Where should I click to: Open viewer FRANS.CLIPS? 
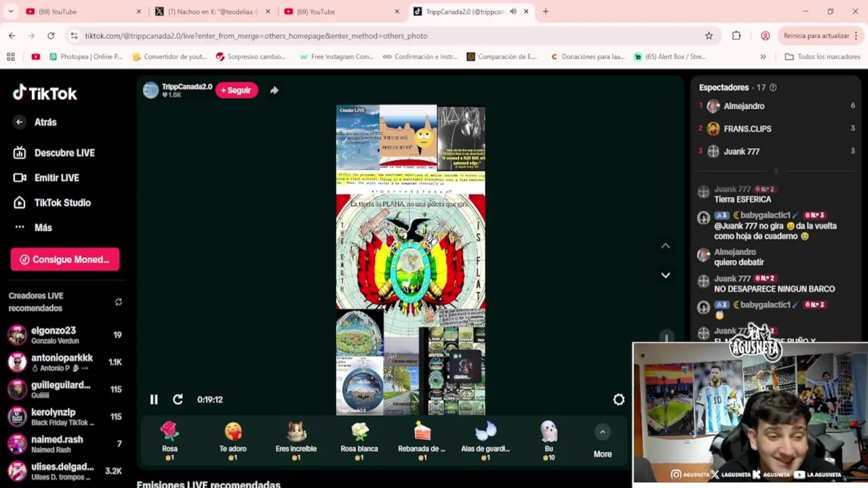click(776, 129)
